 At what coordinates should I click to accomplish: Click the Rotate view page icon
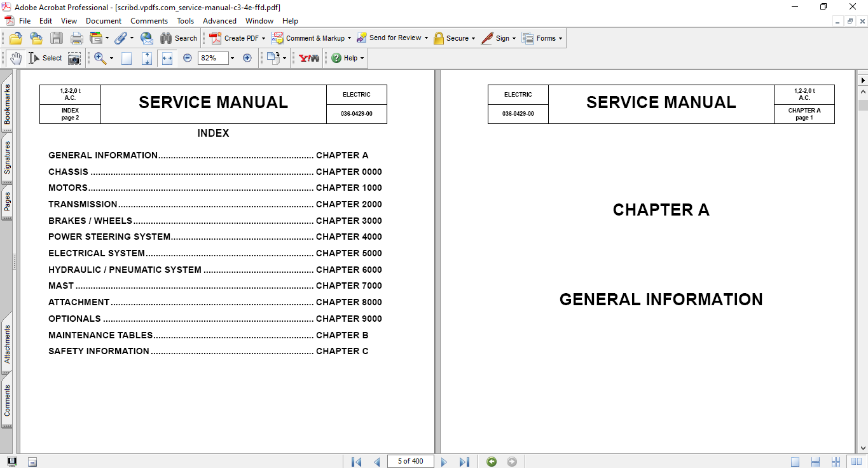click(273, 58)
